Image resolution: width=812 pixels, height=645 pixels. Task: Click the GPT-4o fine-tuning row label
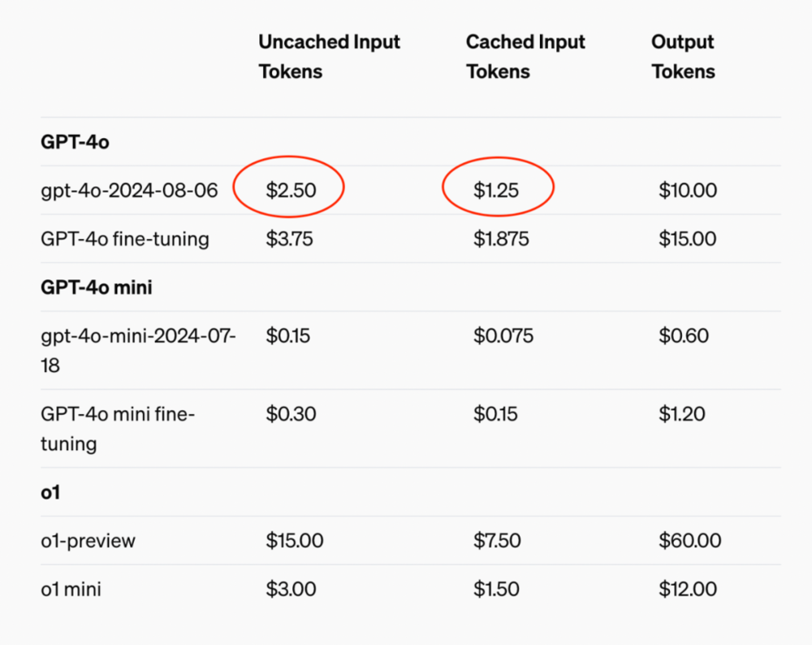tap(125, 239)
